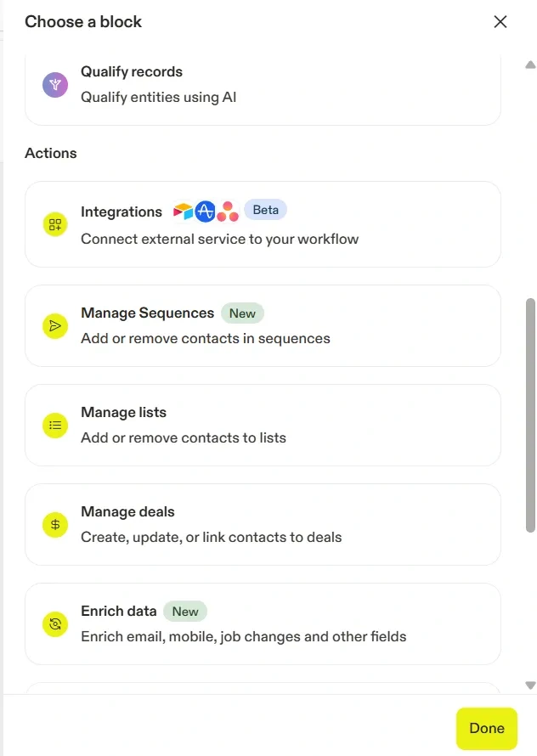Screen dimensions: 537x756
Task: Click the Qualify records funnel icon
Action: click(x=55, y=84)
